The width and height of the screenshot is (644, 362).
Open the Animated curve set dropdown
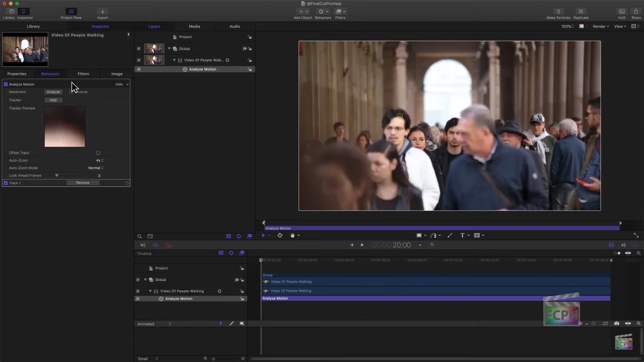(x=154, y=324)
